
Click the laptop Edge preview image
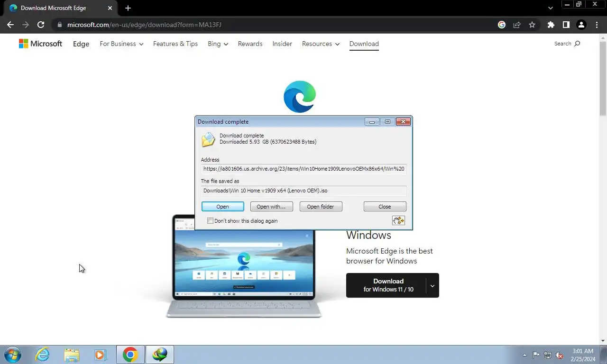pyautogui.click(x=244, y=265)
